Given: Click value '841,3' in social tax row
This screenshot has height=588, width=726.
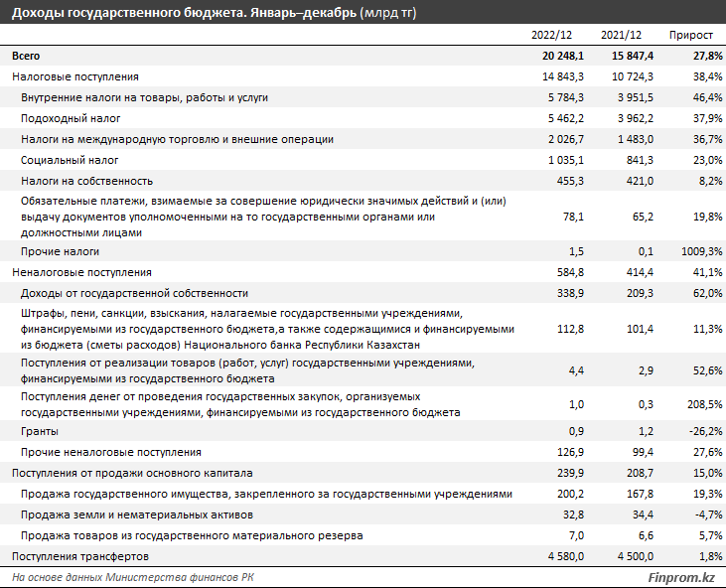Looking at the screenshot, I should (640, 160).
